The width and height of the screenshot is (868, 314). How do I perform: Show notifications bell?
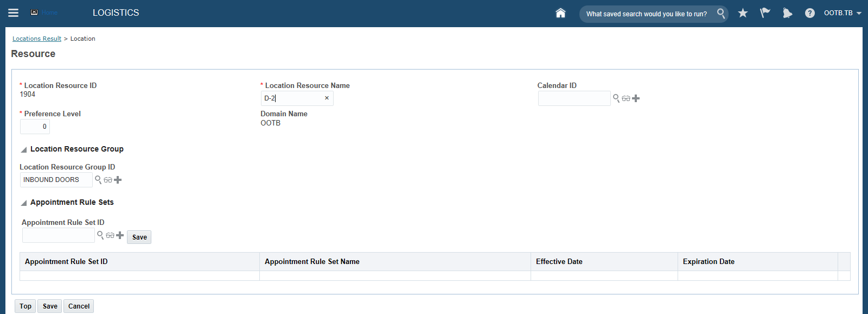787,13
